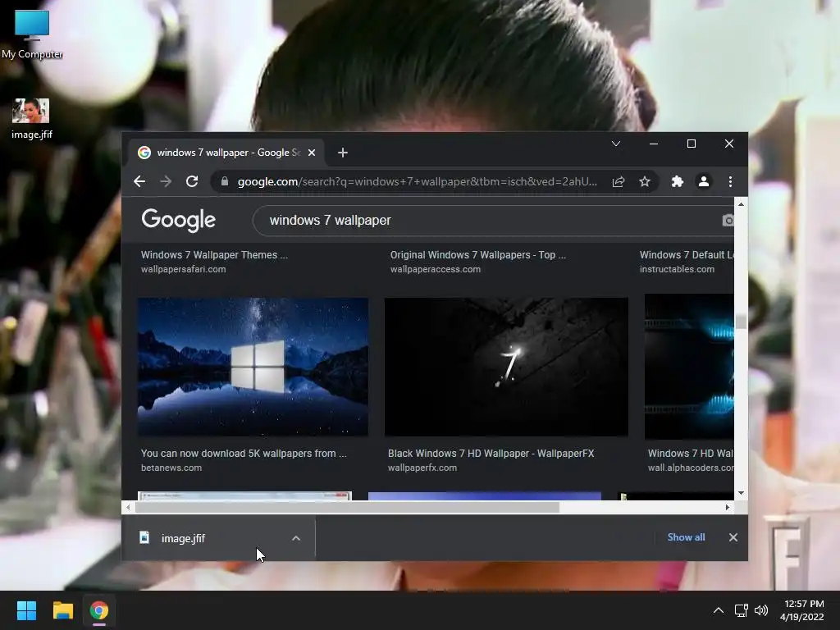Select the windows 7 wallpaper tab
The height and width of the screenshot is (630, 840).
tap(227, 153)
